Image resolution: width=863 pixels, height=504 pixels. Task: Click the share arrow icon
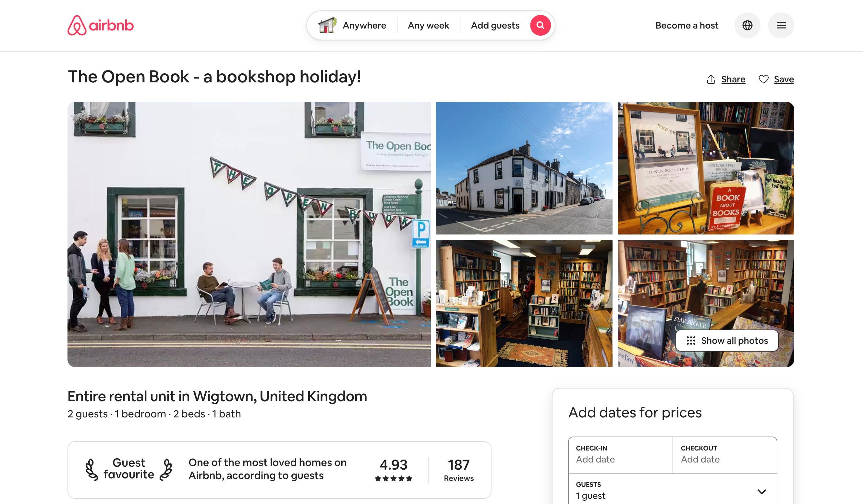711,79
